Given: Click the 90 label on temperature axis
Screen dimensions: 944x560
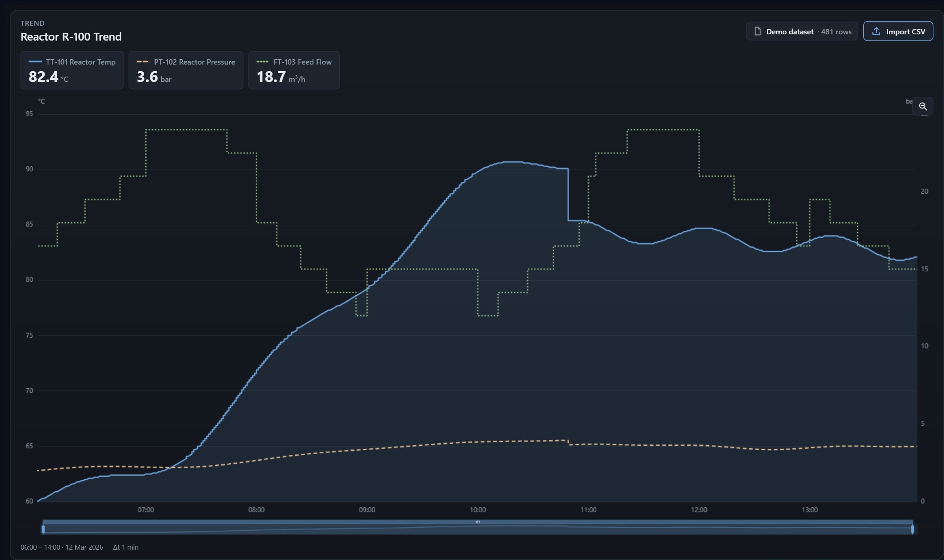Looking at the screenshot, I should pos(29,169).
